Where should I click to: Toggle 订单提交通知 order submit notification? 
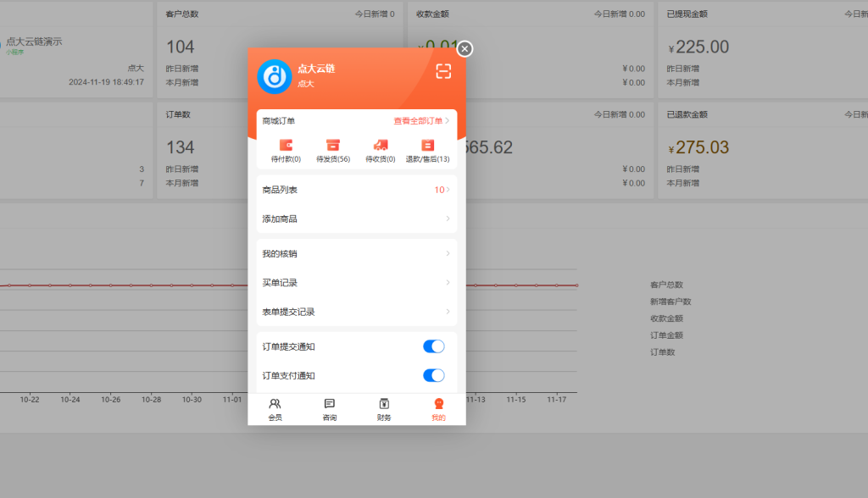coord(433,346)
